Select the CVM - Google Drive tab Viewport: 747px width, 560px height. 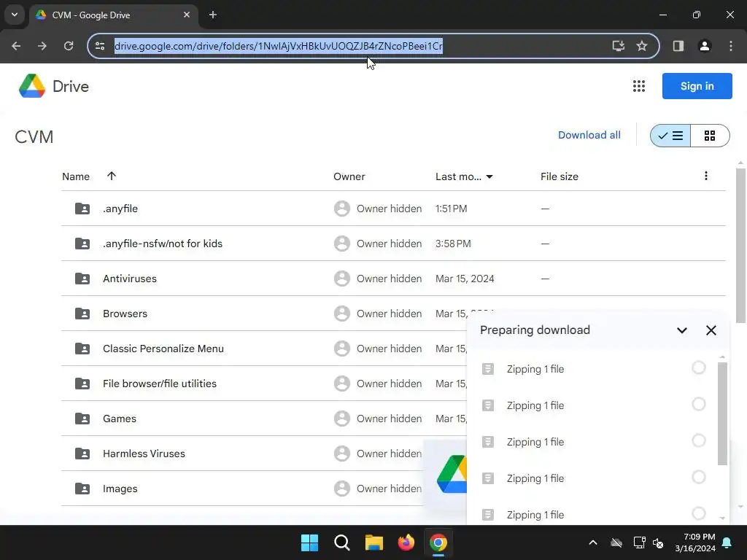click(112, 15)
